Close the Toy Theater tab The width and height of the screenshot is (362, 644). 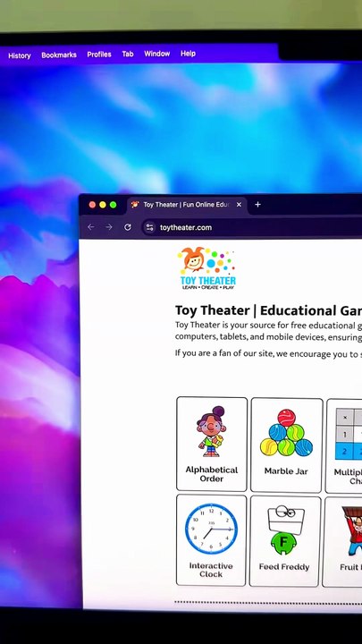click(239, 205)
